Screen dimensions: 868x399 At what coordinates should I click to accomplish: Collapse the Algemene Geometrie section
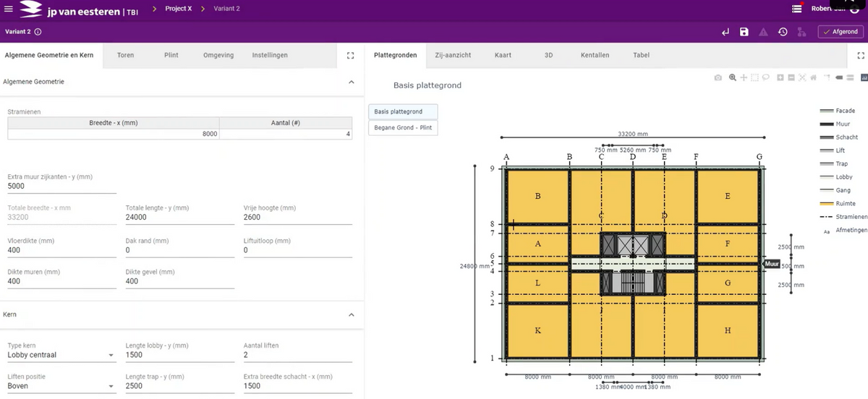[352, 82]
